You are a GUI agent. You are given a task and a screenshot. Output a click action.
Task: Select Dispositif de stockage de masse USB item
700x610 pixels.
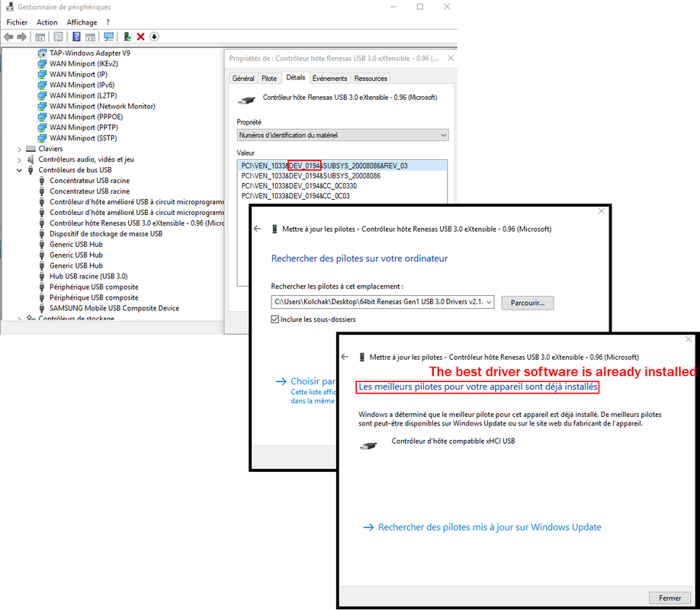click(106, 234)
